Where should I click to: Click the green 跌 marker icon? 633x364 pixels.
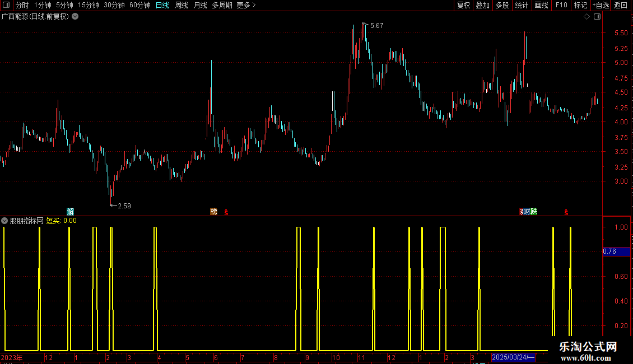pos(534,212)
